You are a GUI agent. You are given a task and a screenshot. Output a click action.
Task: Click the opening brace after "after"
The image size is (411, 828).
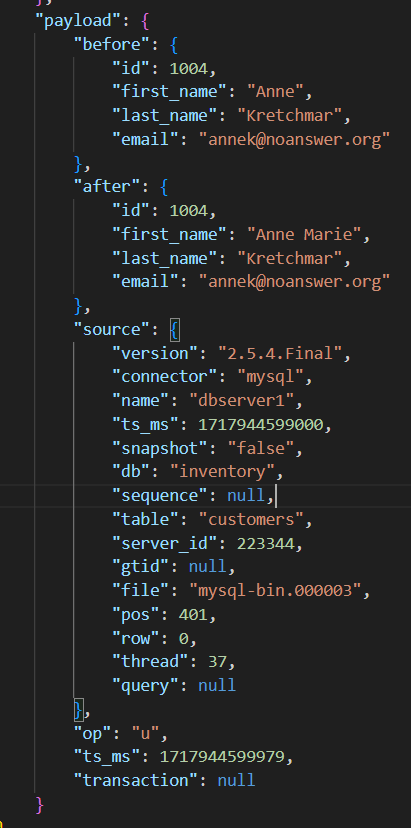tap(164, 187)
